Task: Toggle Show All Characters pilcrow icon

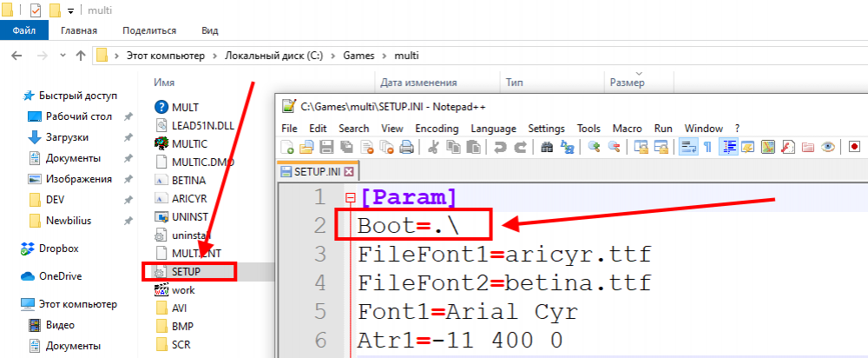Action: coord(707,147)
